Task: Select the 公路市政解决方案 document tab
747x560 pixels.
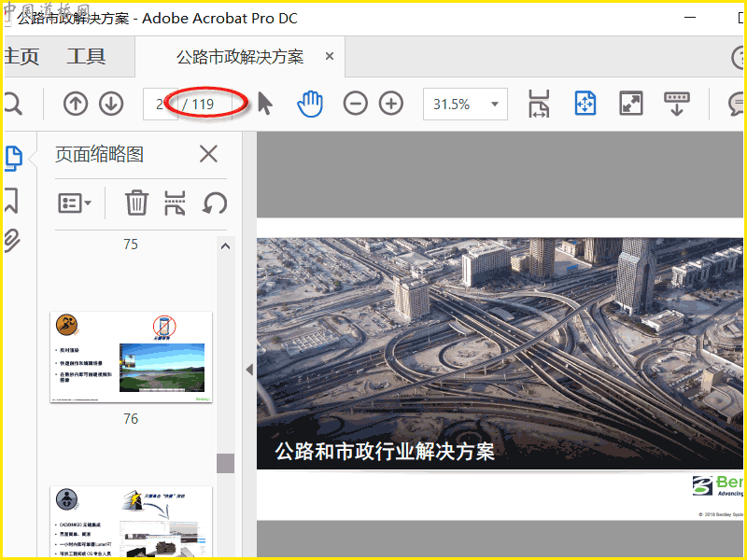Action: coord(240,57)
